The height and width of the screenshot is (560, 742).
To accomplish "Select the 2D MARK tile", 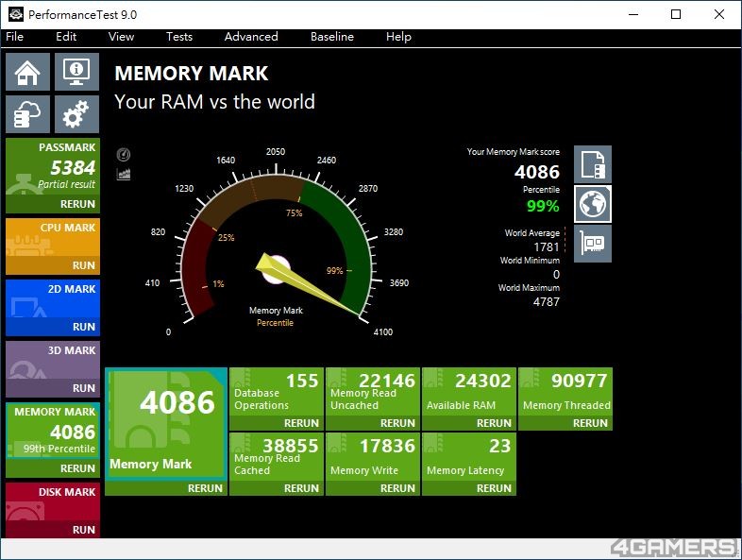I will (53, 298).
